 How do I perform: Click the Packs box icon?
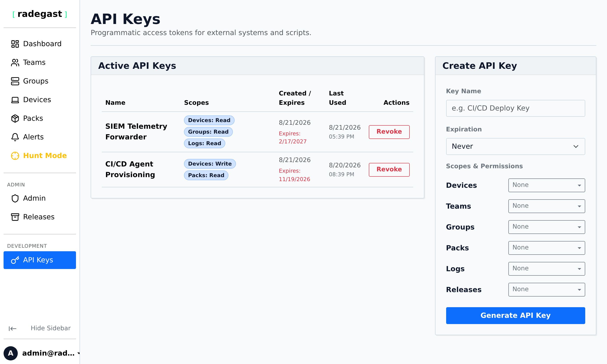pyautogui.click(x=15, y=119)
